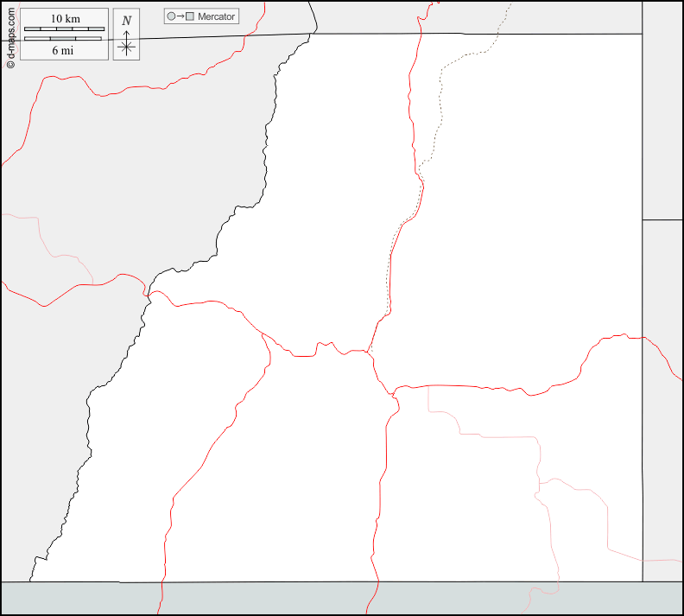Click the large white central map region
Screen dimensions: 684x616
pyautogui.click(x=518, y=216)
